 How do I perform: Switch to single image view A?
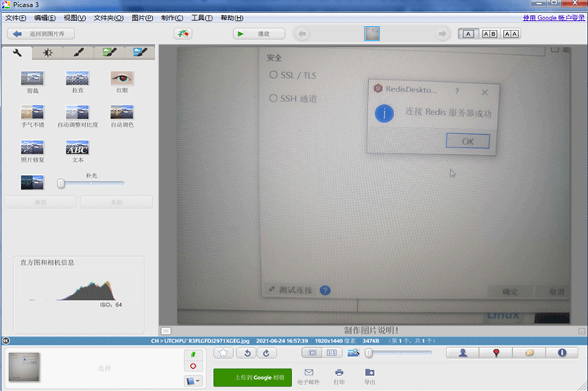pos(468,34)
